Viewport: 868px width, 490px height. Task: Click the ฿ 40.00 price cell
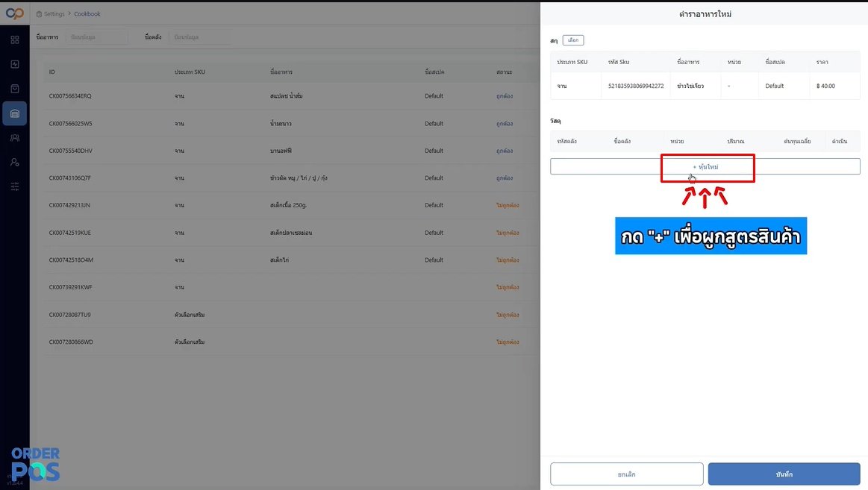click(x=825, y=86)
